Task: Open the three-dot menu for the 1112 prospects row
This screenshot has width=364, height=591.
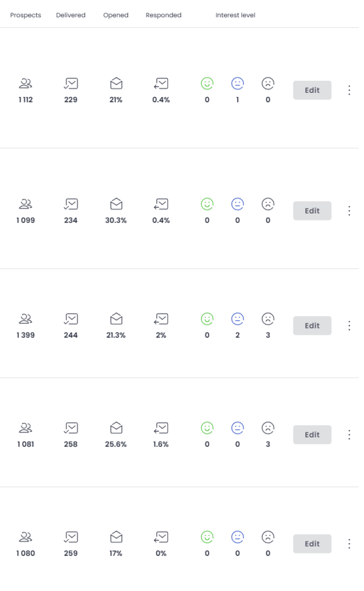Action: pyautogui.click(x=349, y=90)
